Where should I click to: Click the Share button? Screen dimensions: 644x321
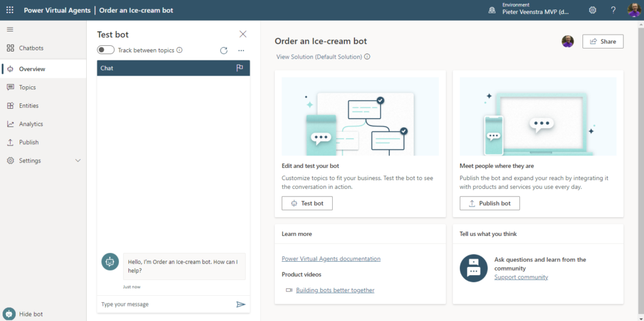point(603,42)
